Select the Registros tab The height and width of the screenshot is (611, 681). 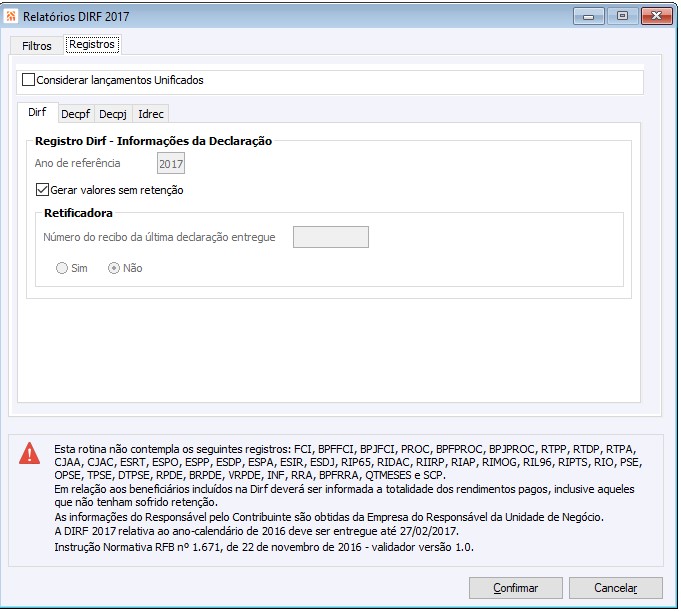pos(92,44)
